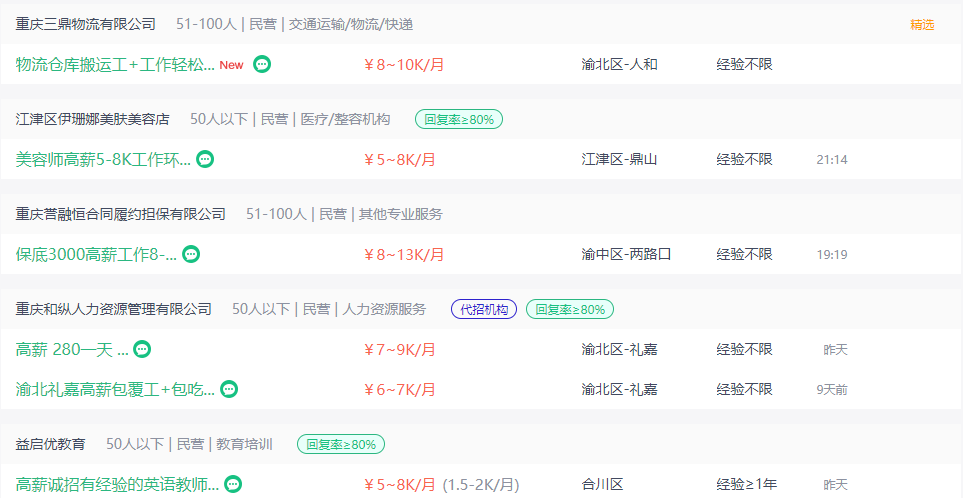Open 保底3000高薪工作8- job listing
This screenshot has width=963, height=498.
(x=96, y=254)
